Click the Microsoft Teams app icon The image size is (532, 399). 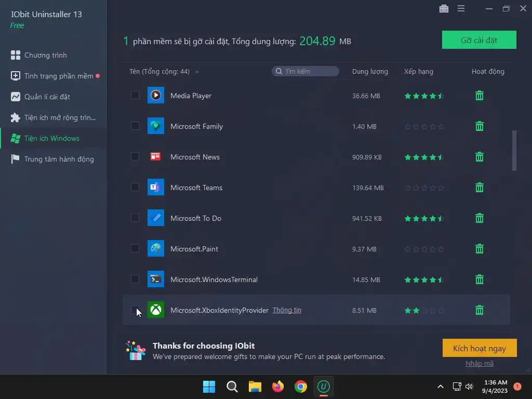coord(156,187)
